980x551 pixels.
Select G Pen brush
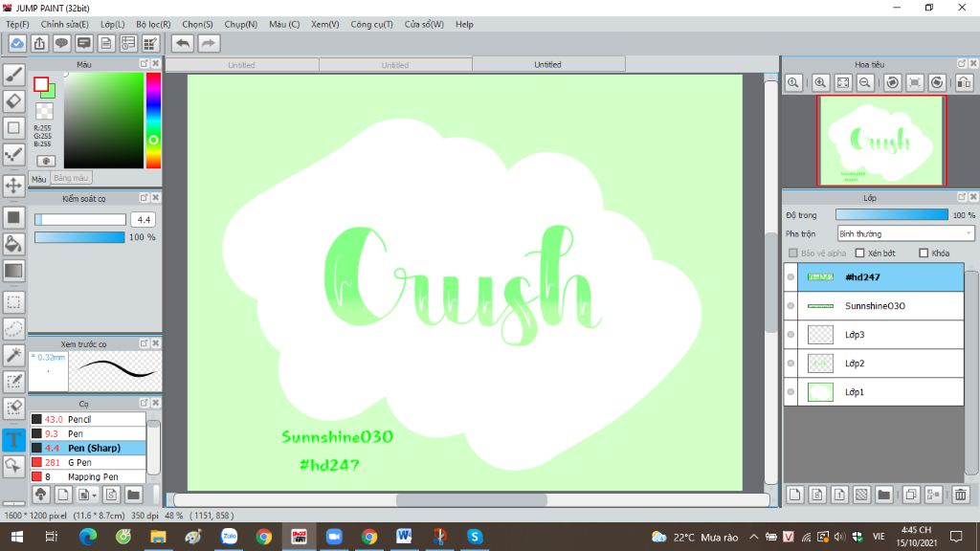coord(87,462)
